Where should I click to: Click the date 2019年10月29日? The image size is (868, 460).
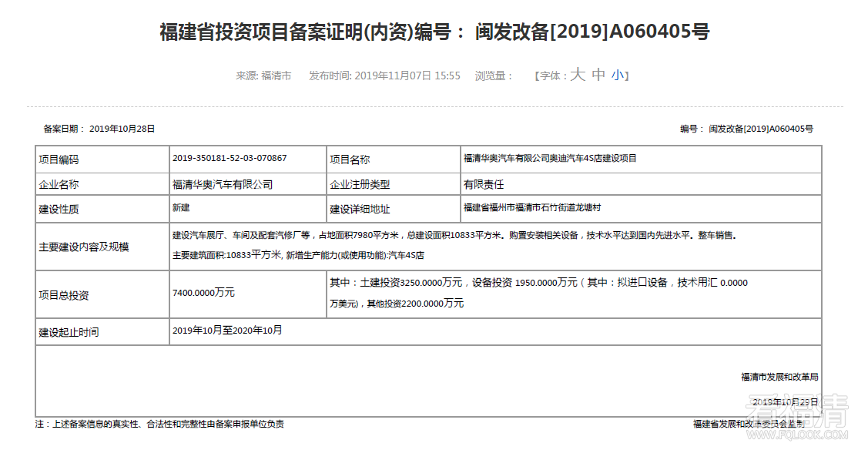785,402
